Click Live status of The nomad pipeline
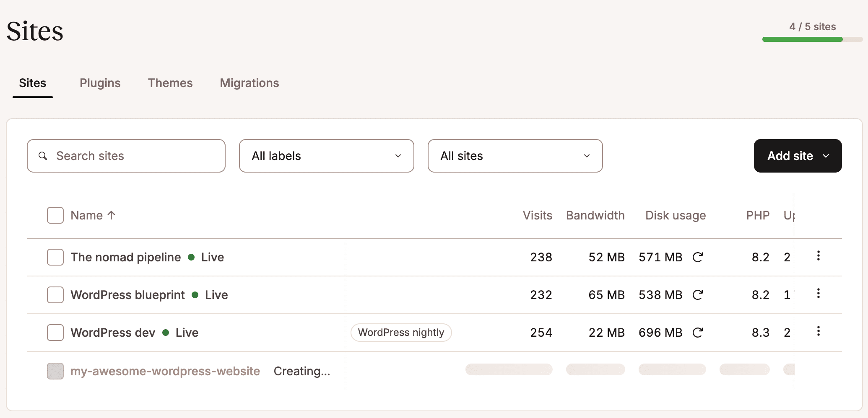868x418 pixels. point(212,257)
